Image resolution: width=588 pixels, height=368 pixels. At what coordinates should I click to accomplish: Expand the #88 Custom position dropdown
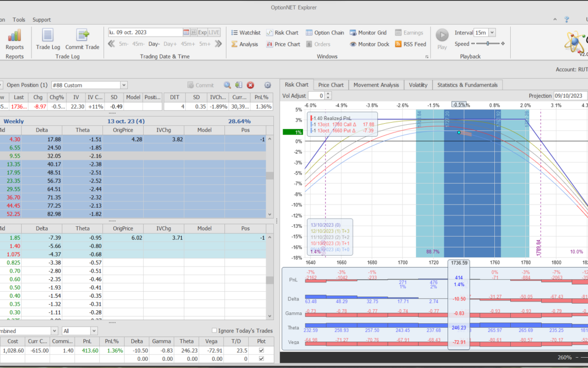(124, 85)
